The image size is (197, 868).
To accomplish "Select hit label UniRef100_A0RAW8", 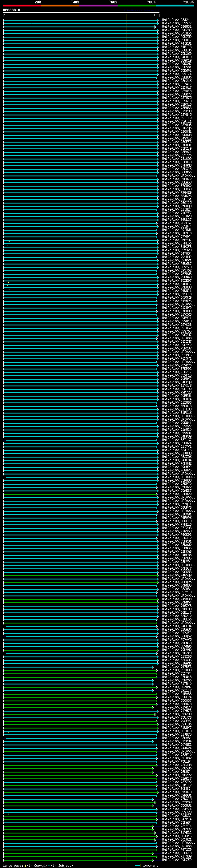I will (177, 135).
